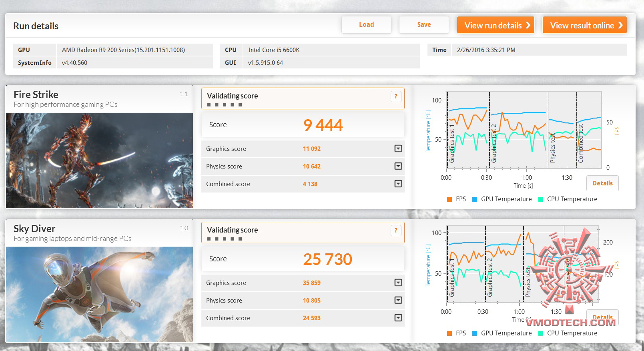Click the Fire Strike screenshot thumbnail

point(99,160)
